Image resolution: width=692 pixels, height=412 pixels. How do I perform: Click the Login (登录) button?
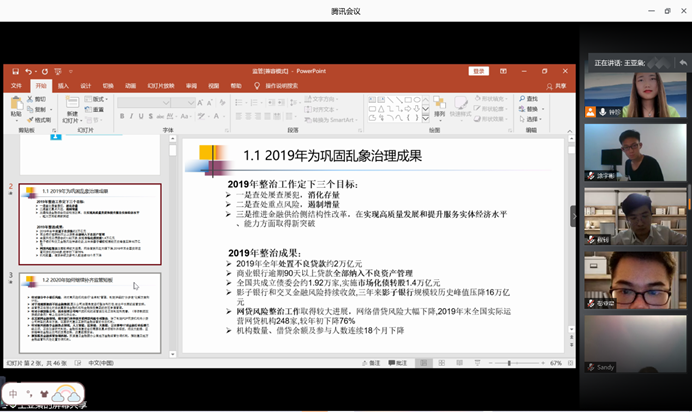[479, 72]
